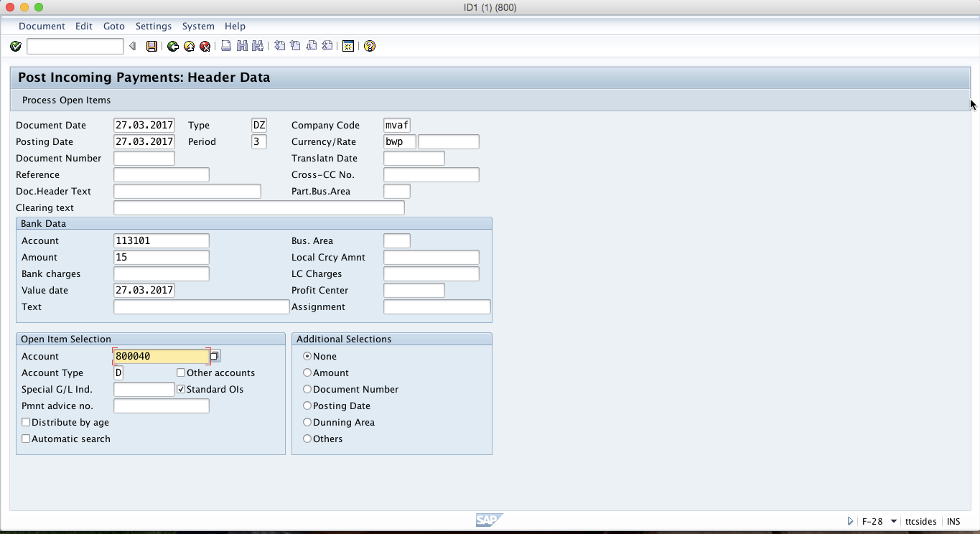
Task: Click the yellow Exit arrow icon
Action: [x=189, y=46]
